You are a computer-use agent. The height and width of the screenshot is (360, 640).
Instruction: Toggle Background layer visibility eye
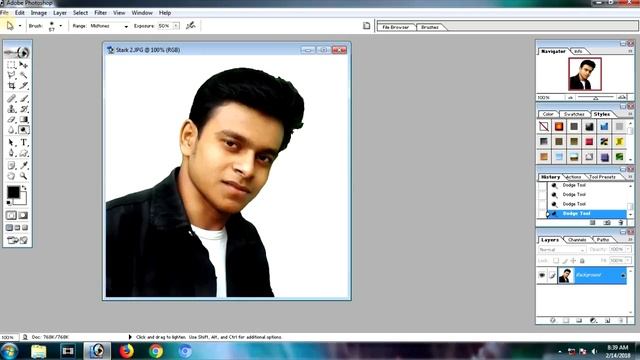click(x=542, y=276)
